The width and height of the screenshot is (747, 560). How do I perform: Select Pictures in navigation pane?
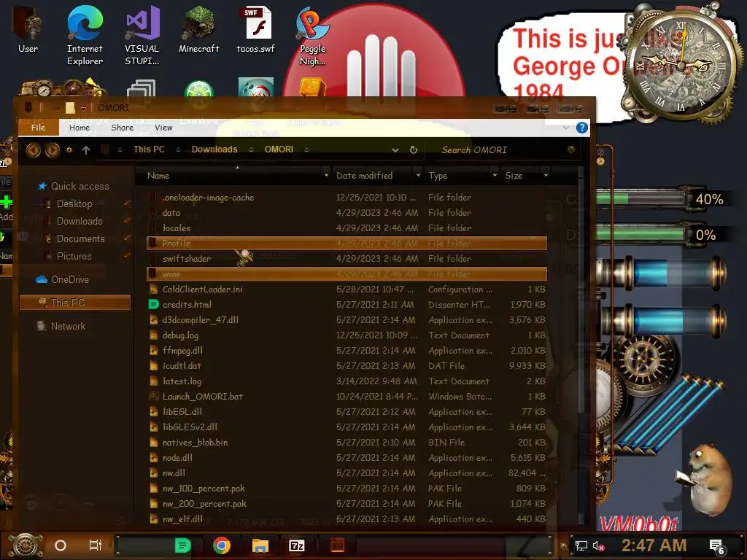point(74,256)
